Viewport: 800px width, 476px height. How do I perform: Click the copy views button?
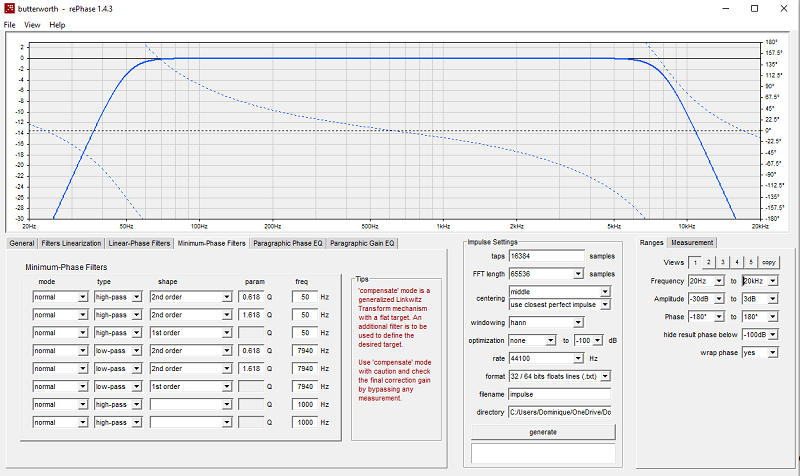click(769, 262)
